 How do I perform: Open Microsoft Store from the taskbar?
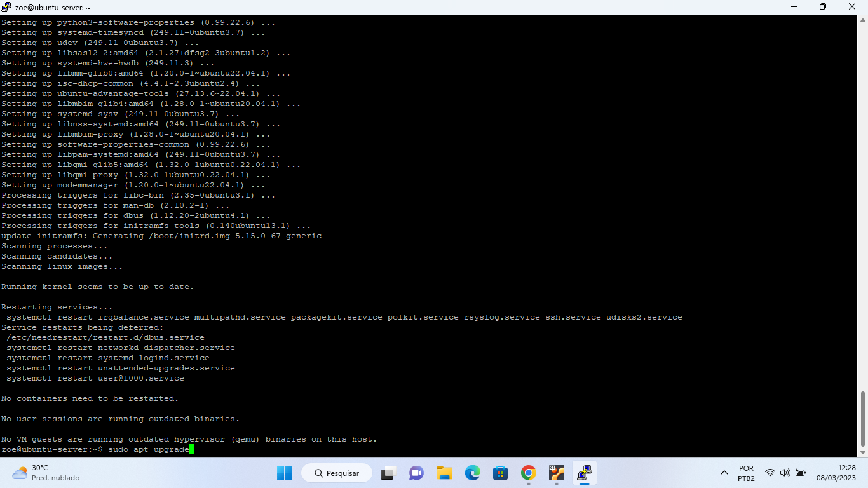click(500, 473)
